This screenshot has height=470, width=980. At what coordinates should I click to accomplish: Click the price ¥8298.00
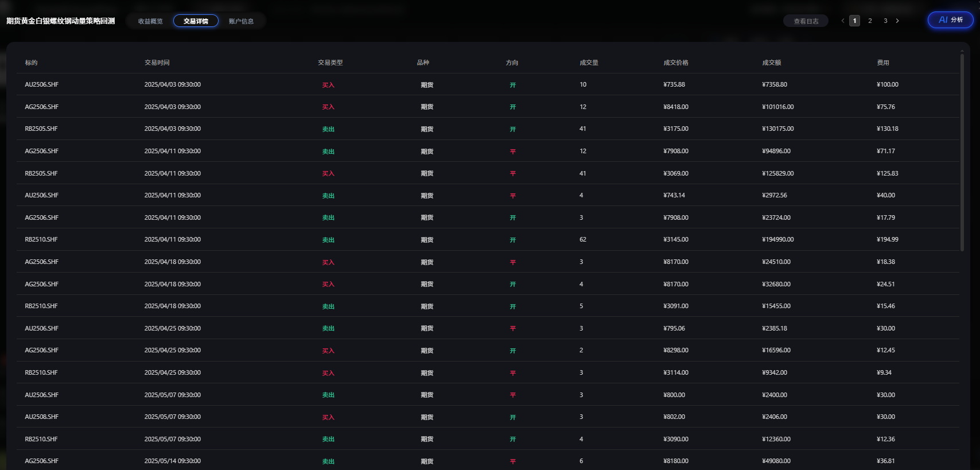click(676, 350)
